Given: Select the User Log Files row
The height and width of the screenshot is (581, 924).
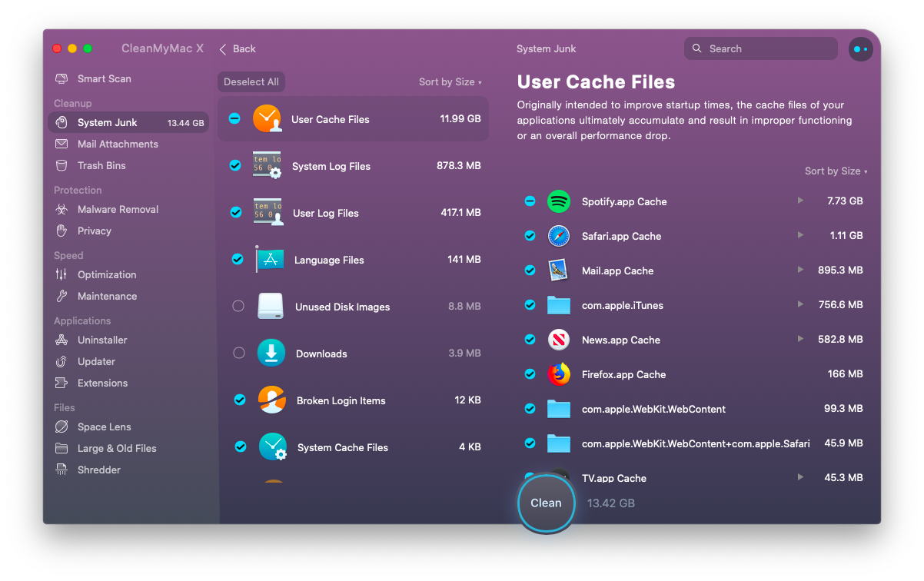Looking at the screenshot, I should 354,213.
